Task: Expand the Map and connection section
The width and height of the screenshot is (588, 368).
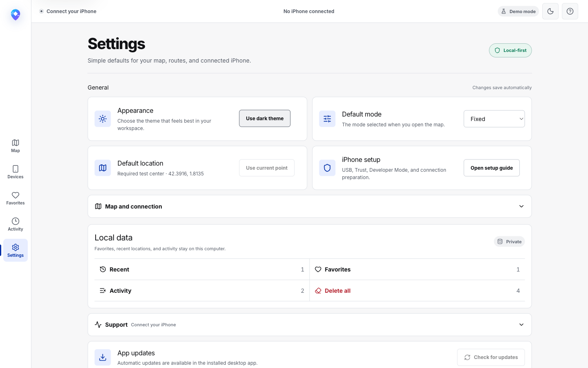Action: pyautogui.click(x=310, y=206)
